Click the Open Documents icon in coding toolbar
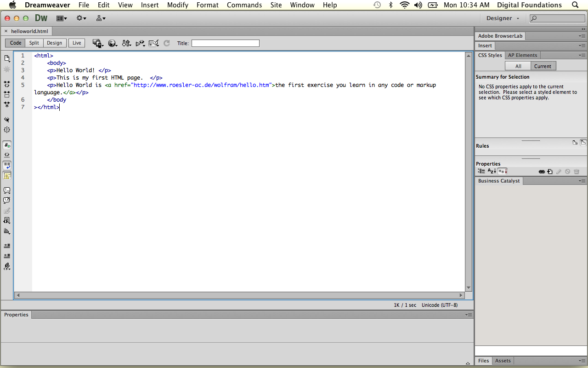 7,58
